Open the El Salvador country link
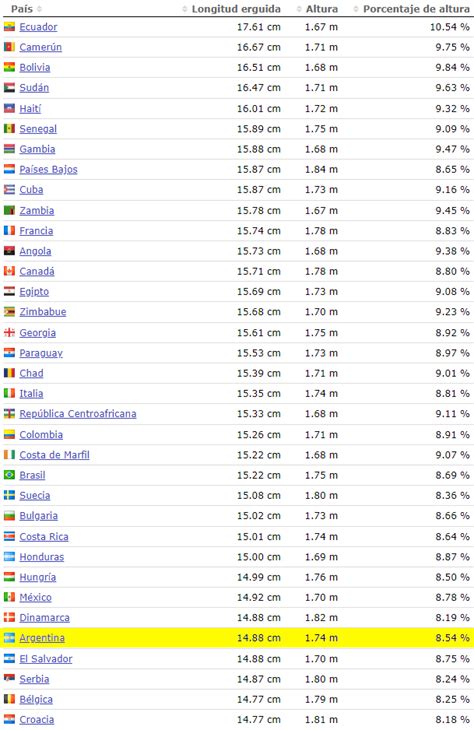 coord(46,659)
